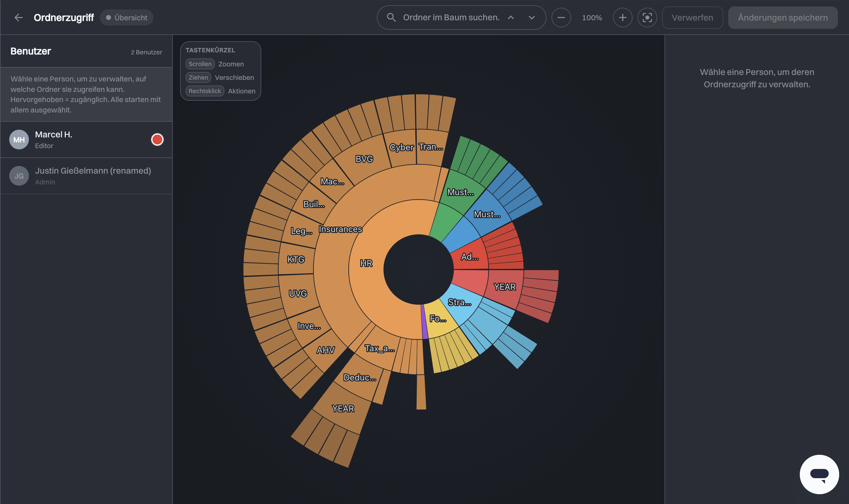Select the Insurances folder segment
Screen dimensions: 849x504
click(x=340, y=229)
